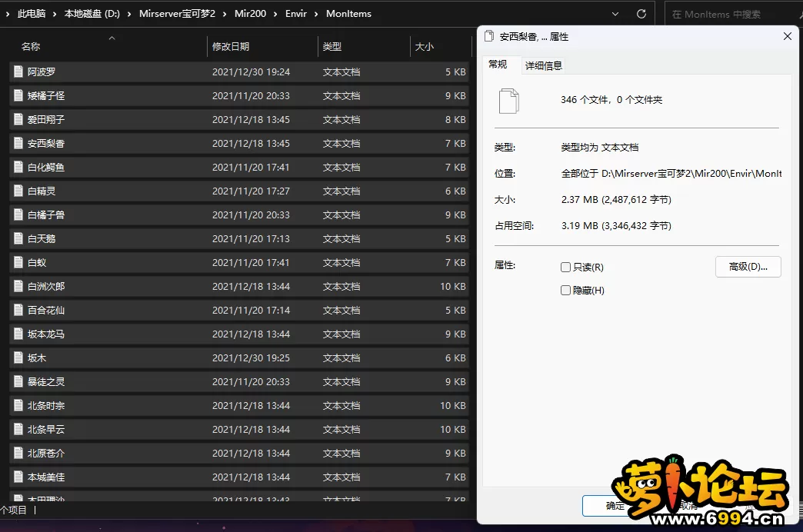Click the file icon next to 阿波罗

(18, 71)
